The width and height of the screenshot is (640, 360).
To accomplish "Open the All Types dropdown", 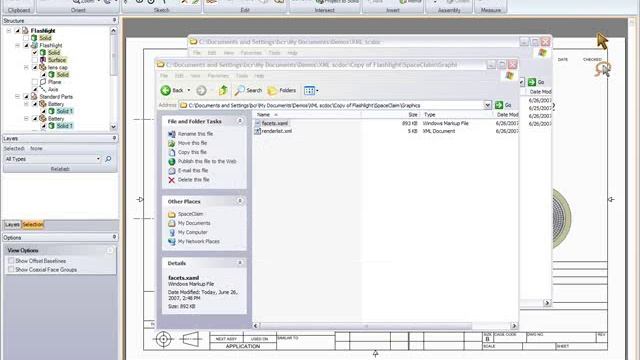I will [98, 159].
